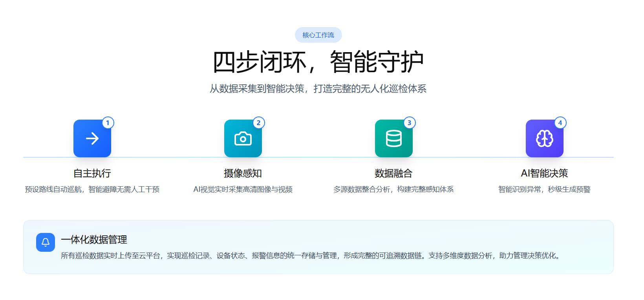Image resolution: width=644 pixels, height=300 pixels.
Task: Click the step number 2 badge
Action: pyautogui.click(x=258, y=123)
